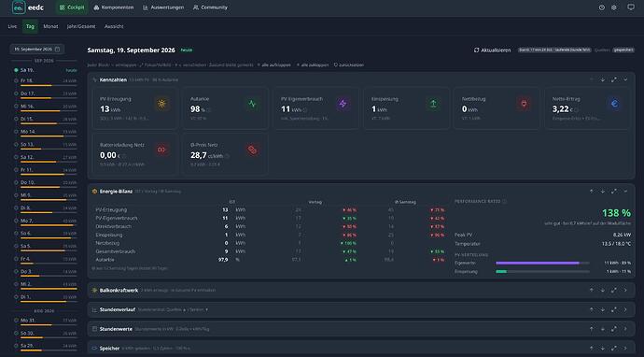Select day Do 17. in sidebar

[46, 94]
